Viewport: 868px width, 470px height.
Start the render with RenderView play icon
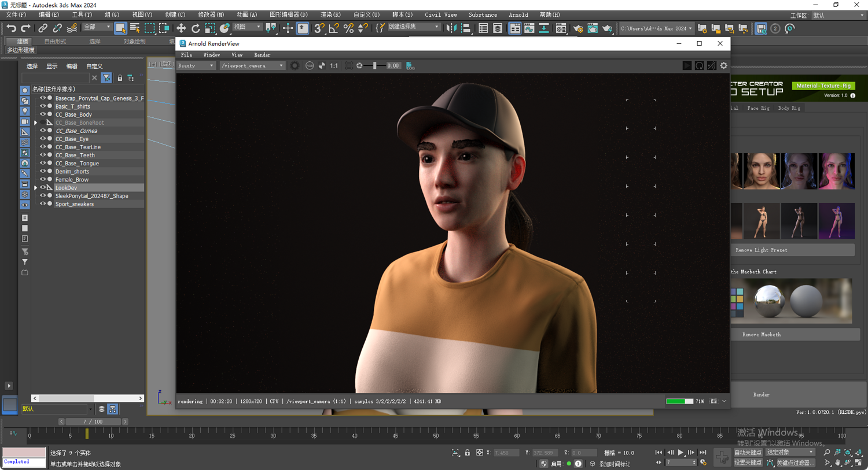687,66
